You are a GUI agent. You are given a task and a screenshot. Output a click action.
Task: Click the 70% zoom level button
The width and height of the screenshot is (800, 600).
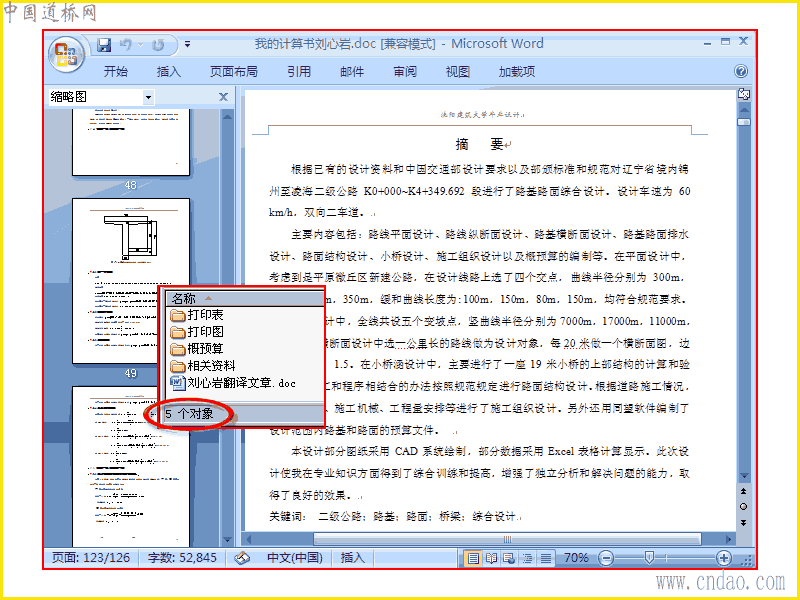[576, 558]
